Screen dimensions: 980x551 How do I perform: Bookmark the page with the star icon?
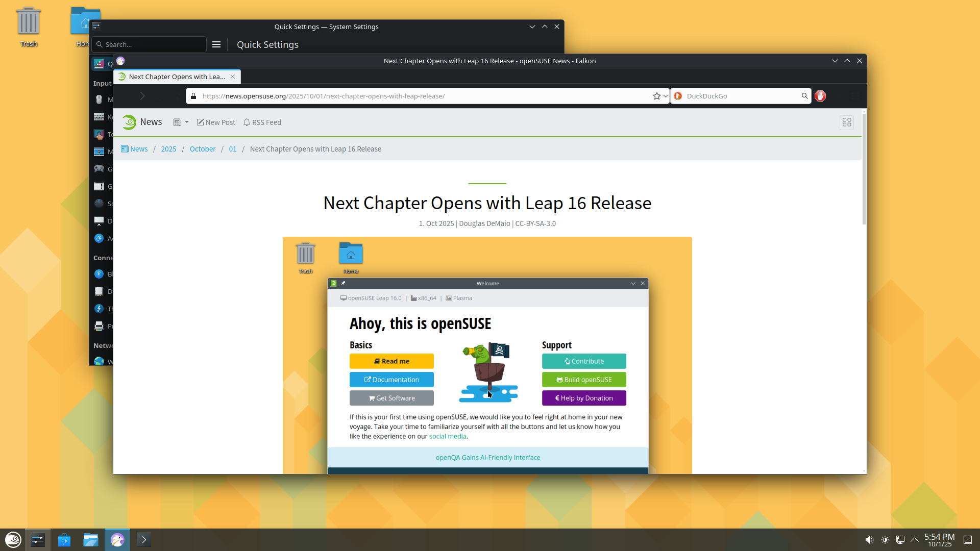(x=656, y=96)
